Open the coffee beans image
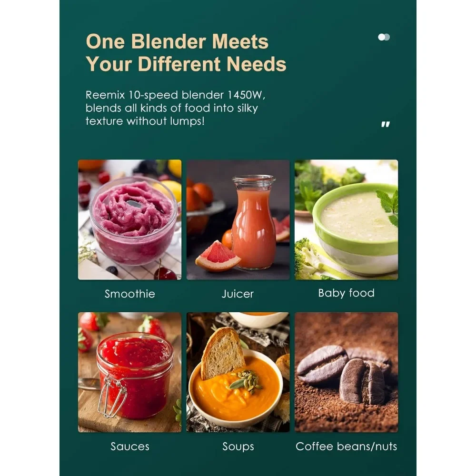Screen dimensions: 476x476 click(x=347, y=372)
